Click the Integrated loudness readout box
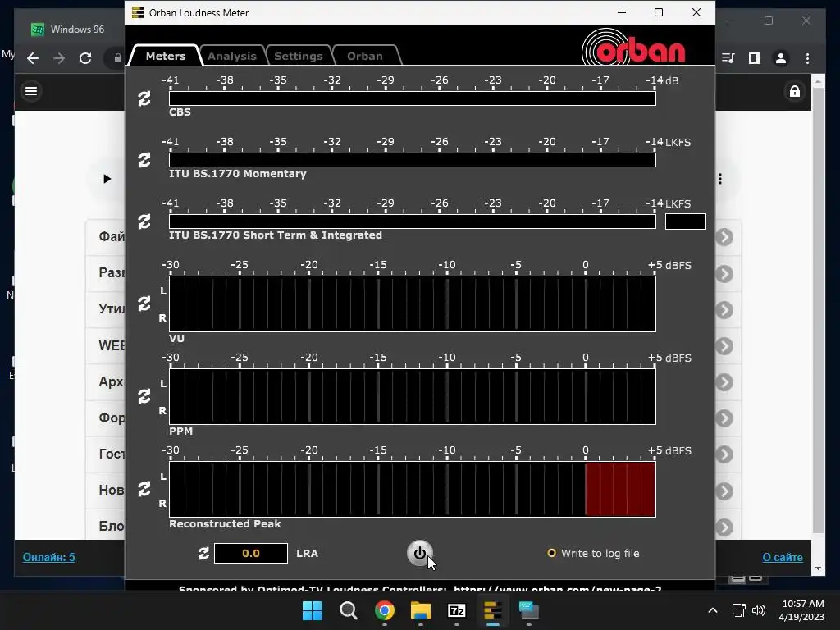840x630 pixels. pyautogui.click(x=686, y=221)
